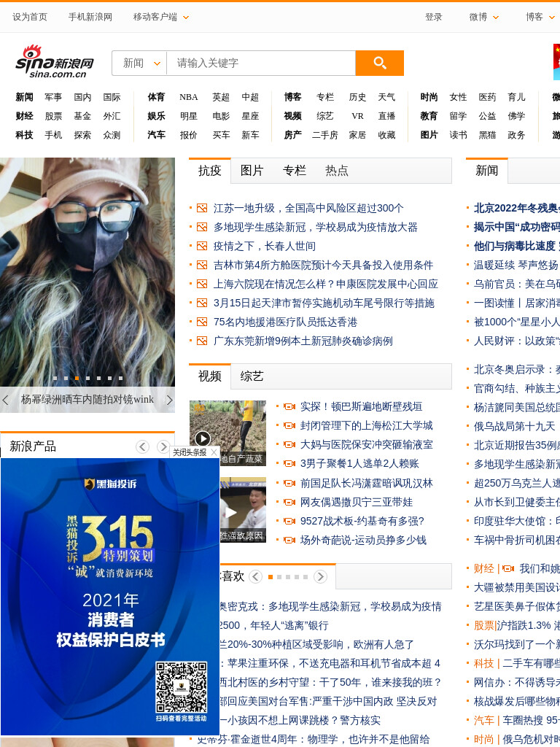Click photo icon beside 疫情之下，长春人世间

coord(202,247)
